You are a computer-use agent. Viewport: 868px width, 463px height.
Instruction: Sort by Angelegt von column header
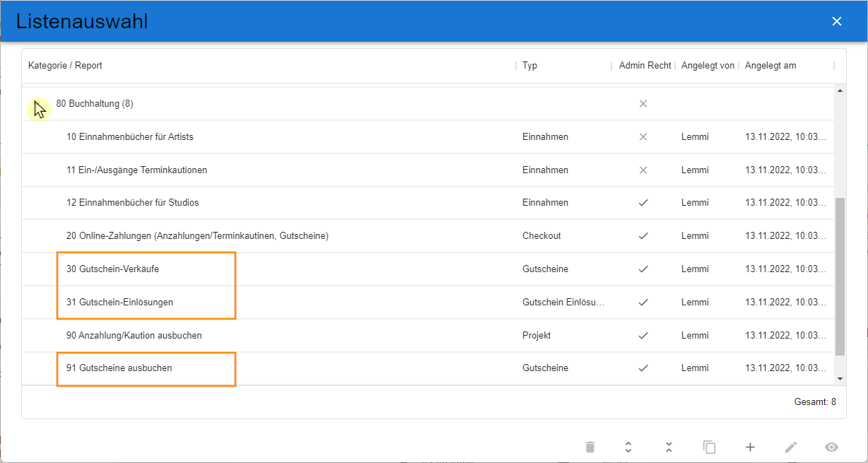708,65
